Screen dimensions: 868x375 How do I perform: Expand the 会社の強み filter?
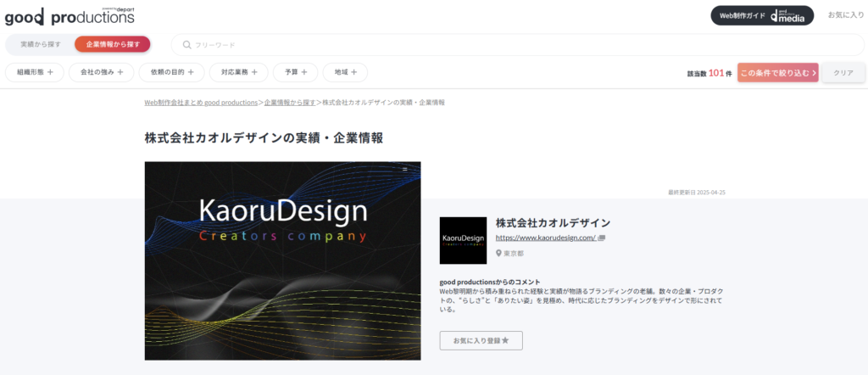102,72
